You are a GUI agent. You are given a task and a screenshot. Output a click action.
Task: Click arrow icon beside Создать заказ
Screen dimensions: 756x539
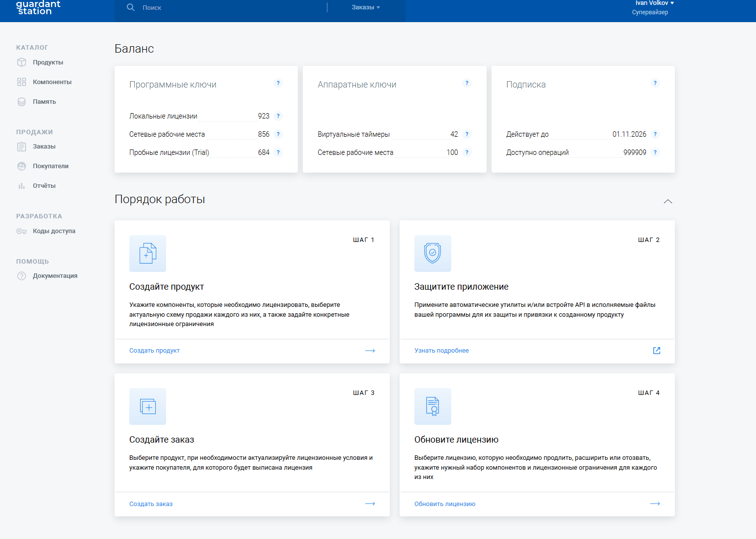370,504
